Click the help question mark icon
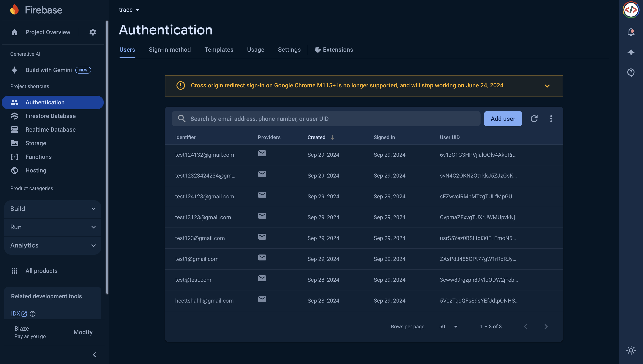Image resolution: width=643 pixels, height=364 pixels. coord(631,73)
